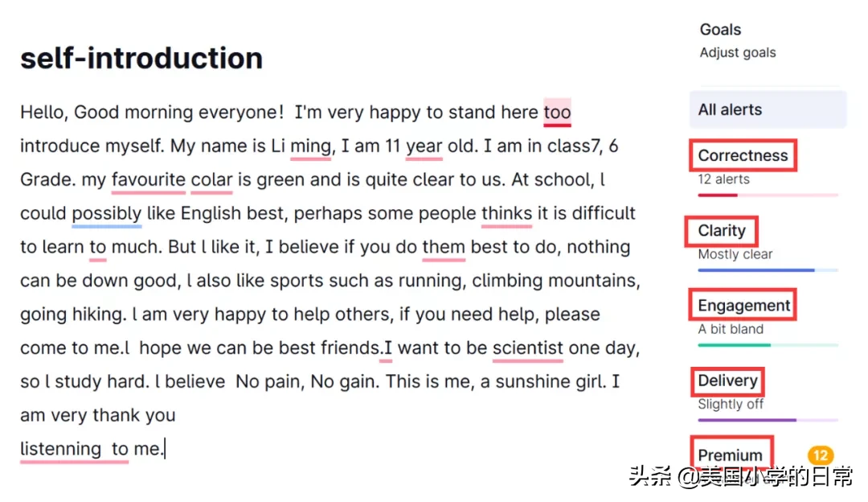Open the Premium alerts count badge
868x502 pixels.
pyautogui.click(x=821, y=455)
